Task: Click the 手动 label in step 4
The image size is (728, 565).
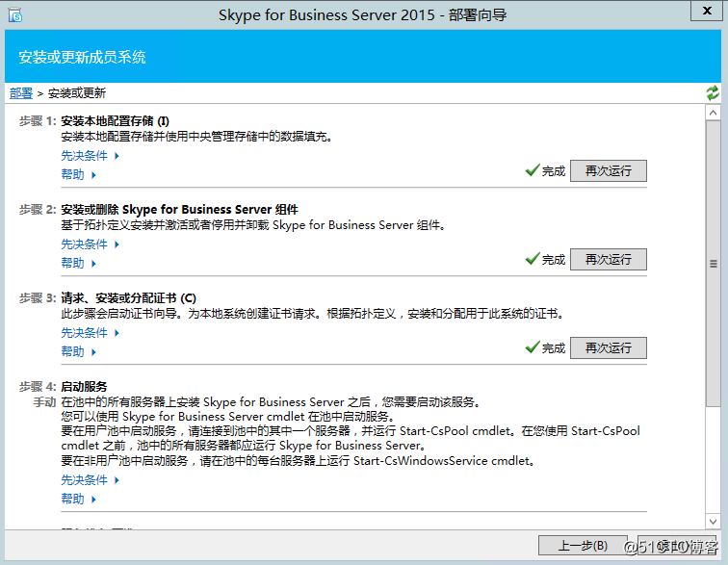Action: [x=44, y=402]
